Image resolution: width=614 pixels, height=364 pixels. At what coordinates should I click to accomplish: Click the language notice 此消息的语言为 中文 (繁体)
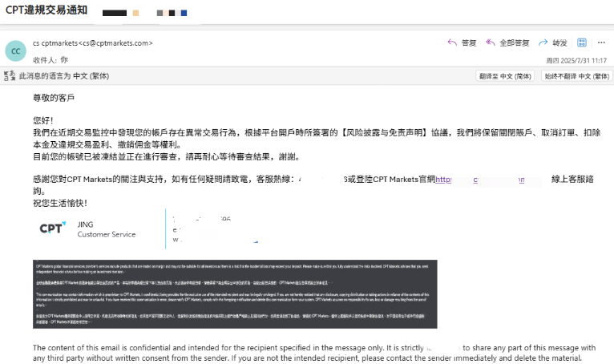click(64, 76)
